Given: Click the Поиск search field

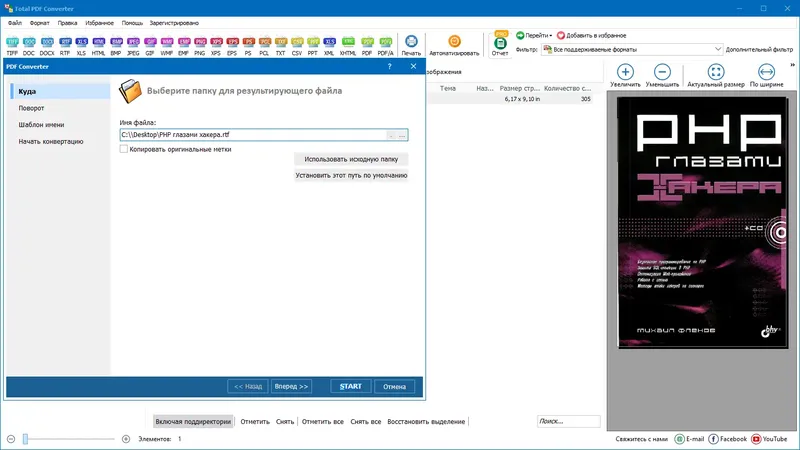Looking at the screenshot, I should (x=568, y=421).
